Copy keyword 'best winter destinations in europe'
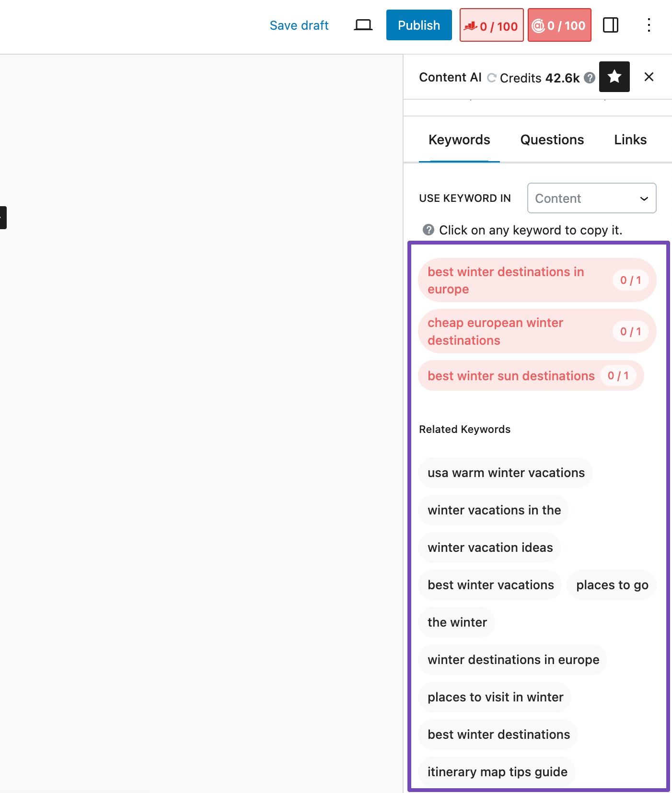 pyautogui.click(x=505, y=280)
